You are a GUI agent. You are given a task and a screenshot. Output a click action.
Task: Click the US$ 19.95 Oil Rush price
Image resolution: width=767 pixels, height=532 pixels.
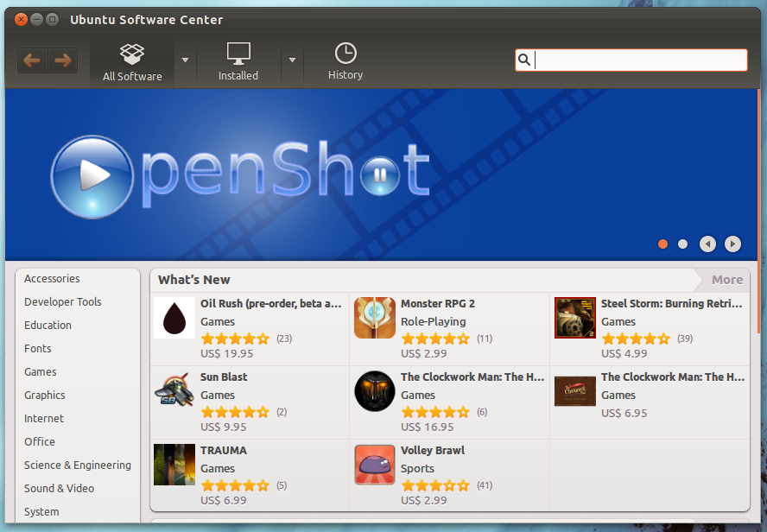pyautogui.click(x=227, y=353)
